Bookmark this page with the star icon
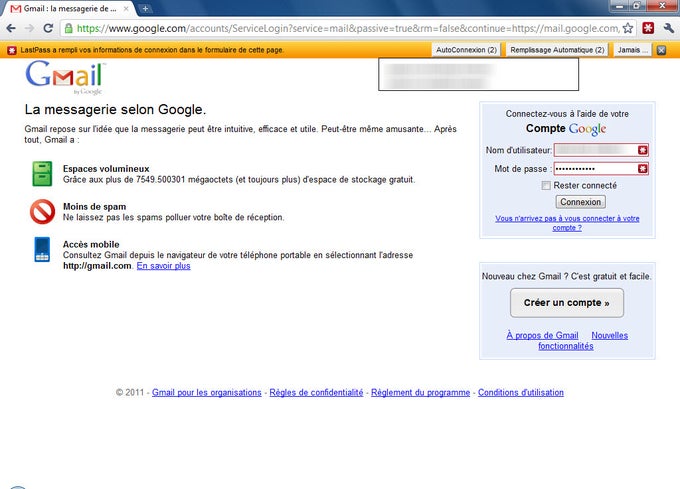This screenshot has width=680, height=489. (x=628, y=29)
